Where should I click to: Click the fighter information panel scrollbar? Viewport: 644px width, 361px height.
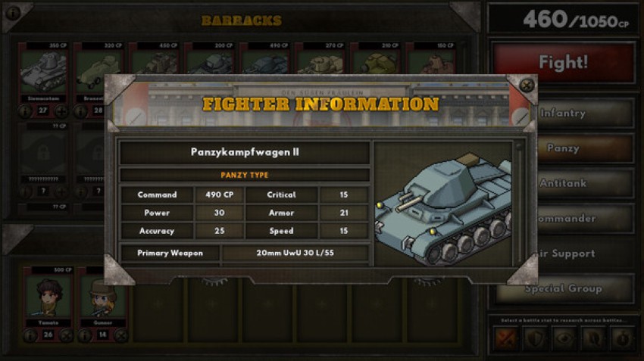pyautogui.click(x=519, y=203)
